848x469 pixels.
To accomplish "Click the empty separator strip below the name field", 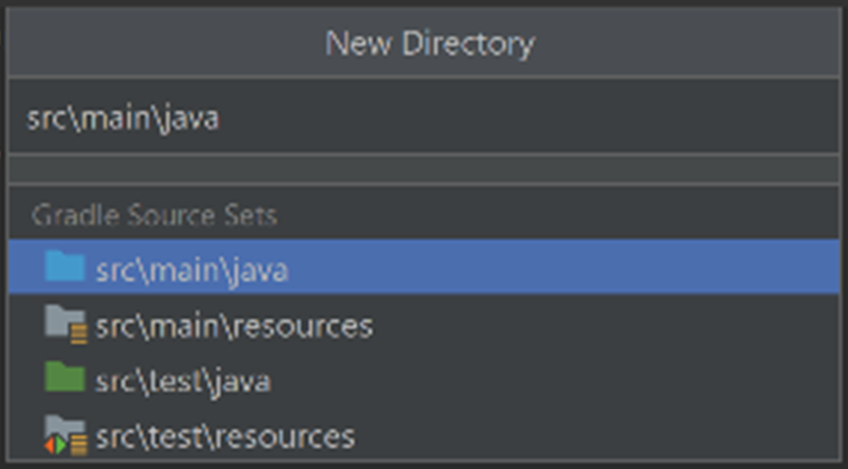I will click(424, 170).
